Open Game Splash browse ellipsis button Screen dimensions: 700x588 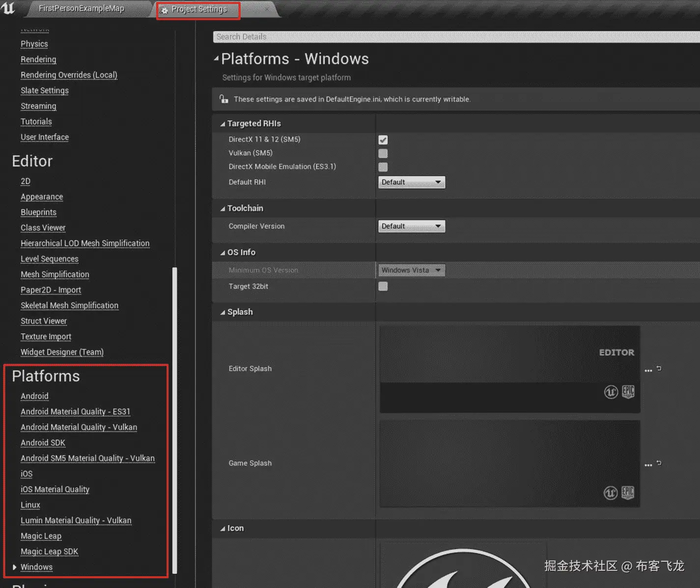648,465
